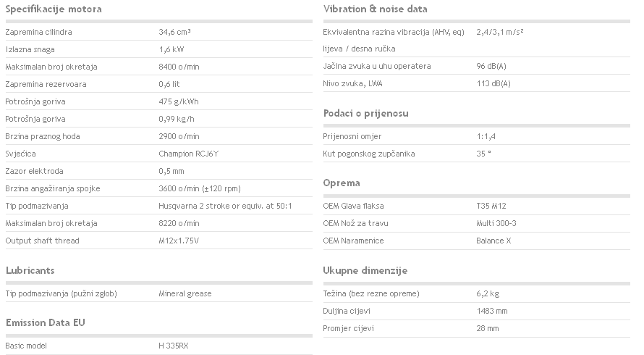Click the Champion RCJ6Y spark plug value
This screenshot has width=644, height=355.
point(189,154)
